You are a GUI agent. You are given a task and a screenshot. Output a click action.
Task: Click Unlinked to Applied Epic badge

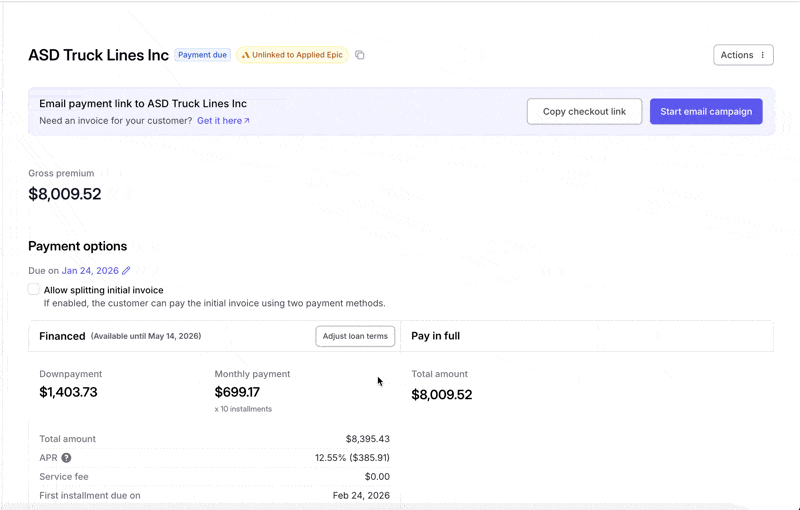click(x=292, y=55)
